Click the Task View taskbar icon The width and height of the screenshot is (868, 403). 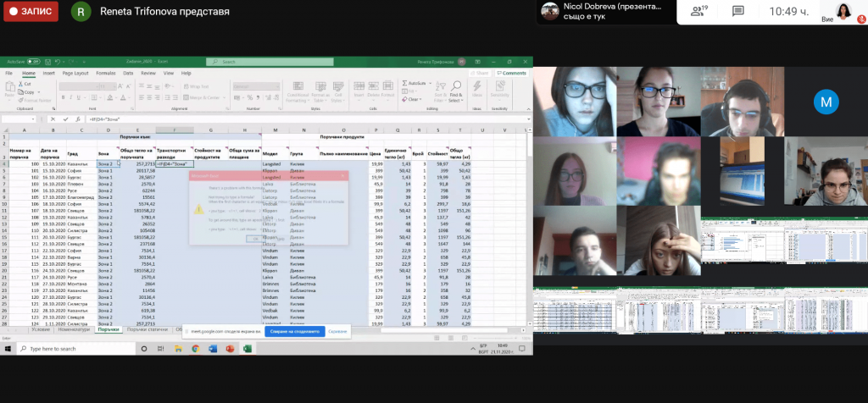coord(161,349)
